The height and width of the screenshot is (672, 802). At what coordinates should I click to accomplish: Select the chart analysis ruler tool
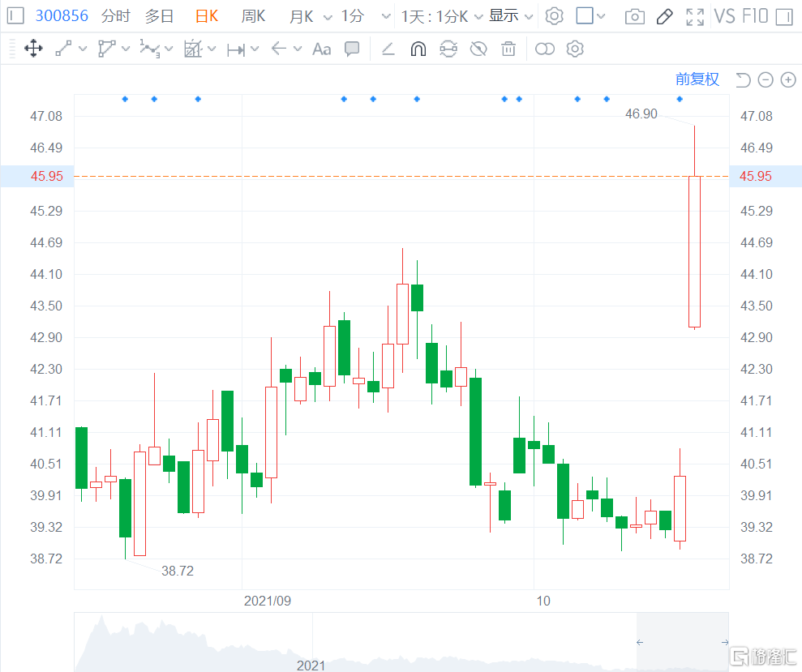(193, 49)
